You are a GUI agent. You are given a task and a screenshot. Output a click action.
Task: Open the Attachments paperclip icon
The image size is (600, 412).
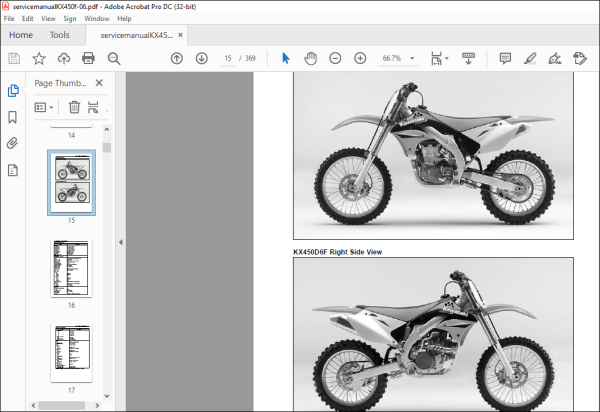13,143
